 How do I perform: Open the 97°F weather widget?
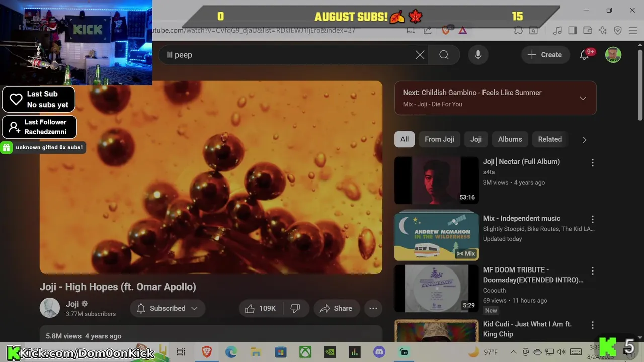[483, 352]
